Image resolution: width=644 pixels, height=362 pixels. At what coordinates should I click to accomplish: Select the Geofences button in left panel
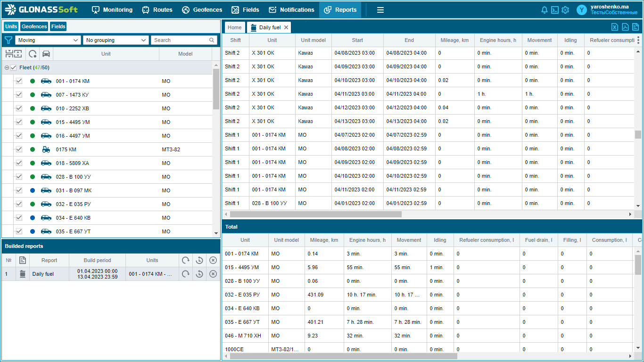[x=34, y=26]
